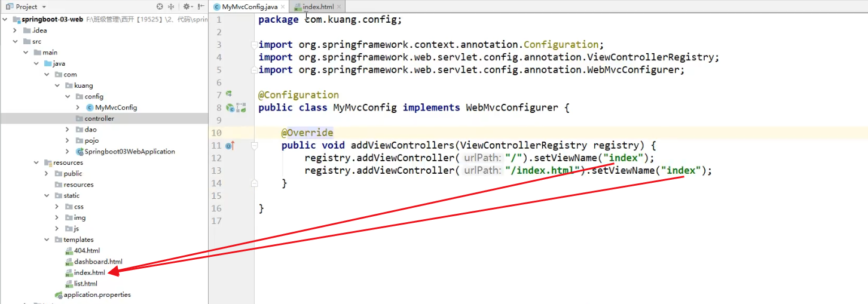Open Project panel settings gear

pos(187,7)
